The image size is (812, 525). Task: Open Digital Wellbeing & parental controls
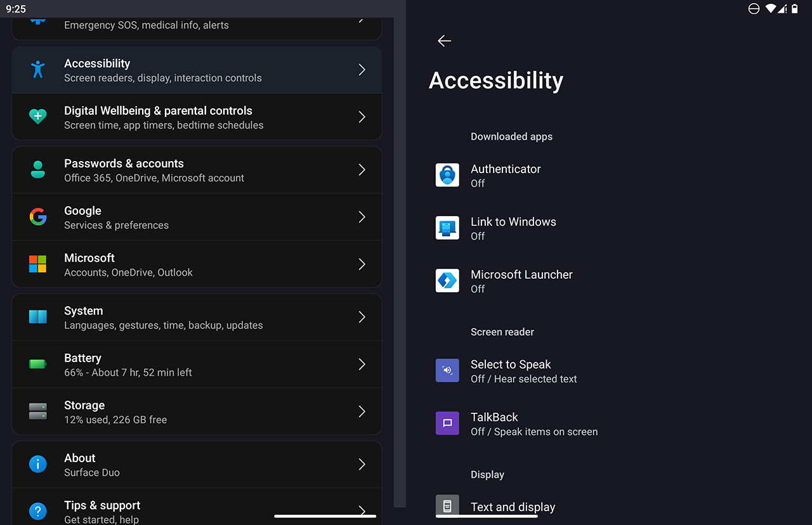pos(197,117)
